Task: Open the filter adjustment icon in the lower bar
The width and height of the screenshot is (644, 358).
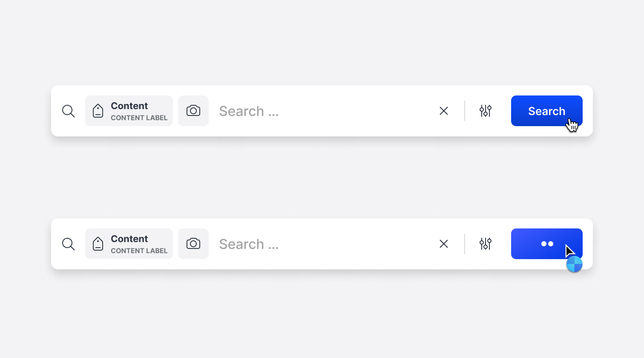Action: pos(486,244)
